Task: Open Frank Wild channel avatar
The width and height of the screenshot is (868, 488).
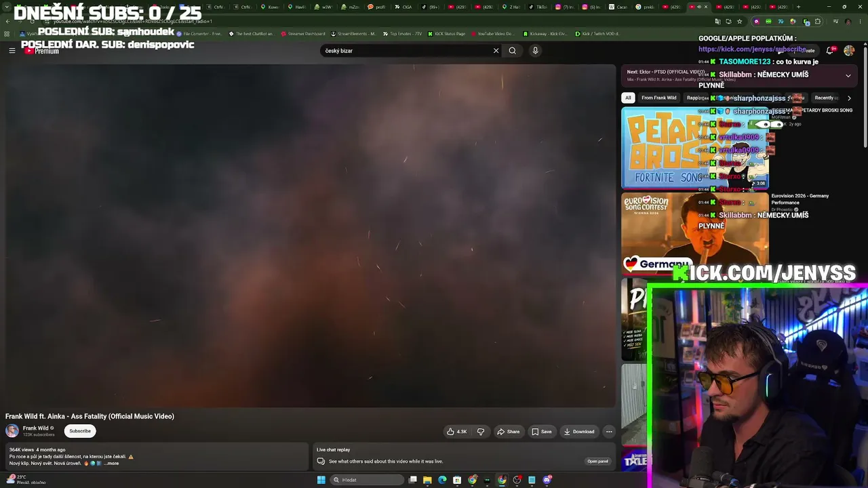Action: tap(12, 431)
